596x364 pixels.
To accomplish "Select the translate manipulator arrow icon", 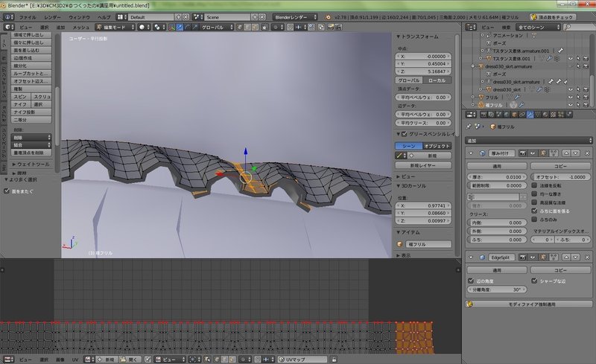I will click(x=180, y=28).
